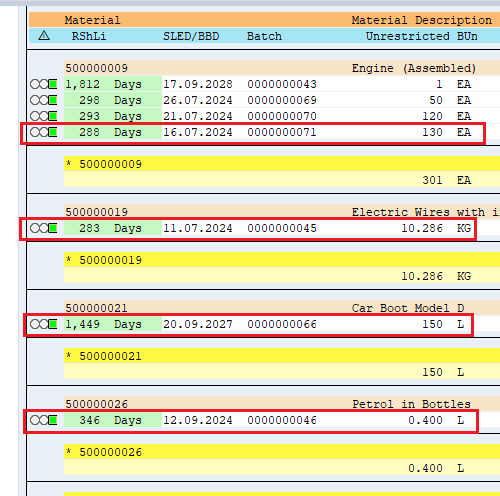The height and width of the screenshot is (496, 500).
Task: Click SLED date 17.09.2028 cell
Action: click(x=198, y=84)
